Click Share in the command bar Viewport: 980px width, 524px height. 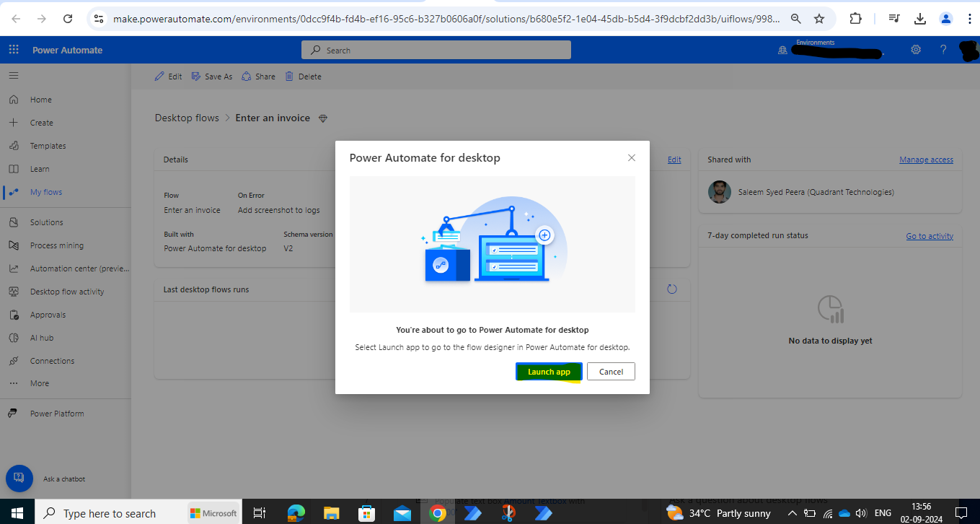point(258,77)
